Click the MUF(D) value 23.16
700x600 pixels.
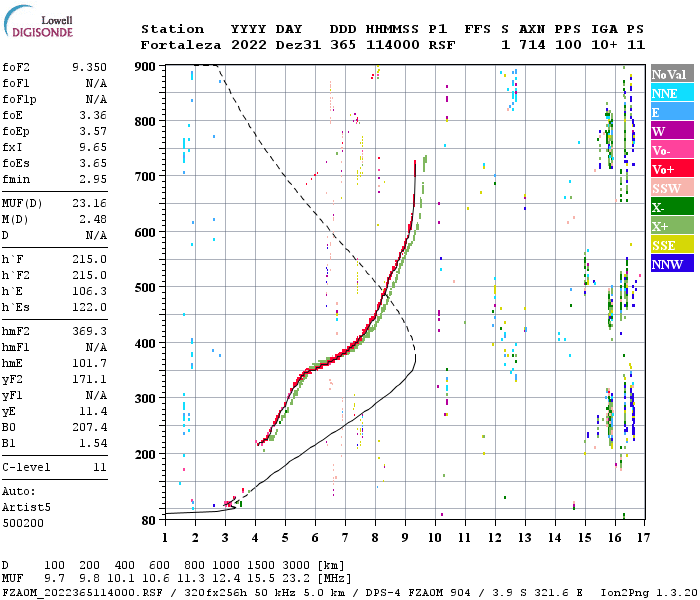click(x=89, y=204)
